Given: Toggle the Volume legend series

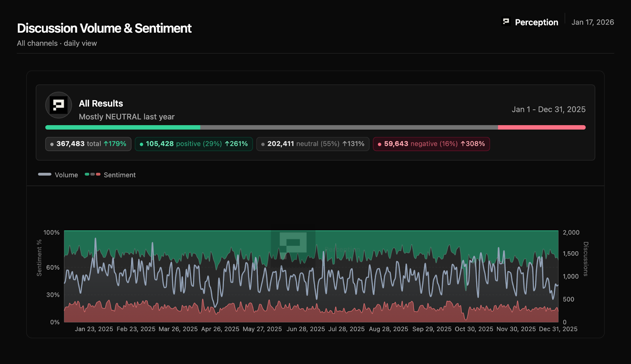Looking at the screenshot, I should pos(58,175).
